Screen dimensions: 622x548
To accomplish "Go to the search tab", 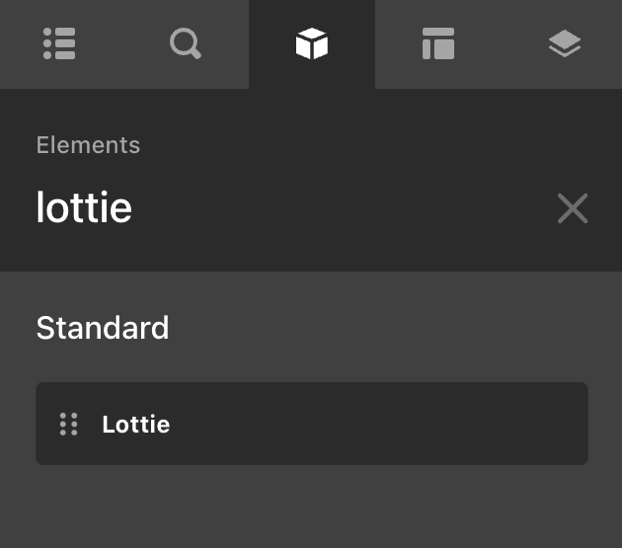I will [x=185, y=44].
